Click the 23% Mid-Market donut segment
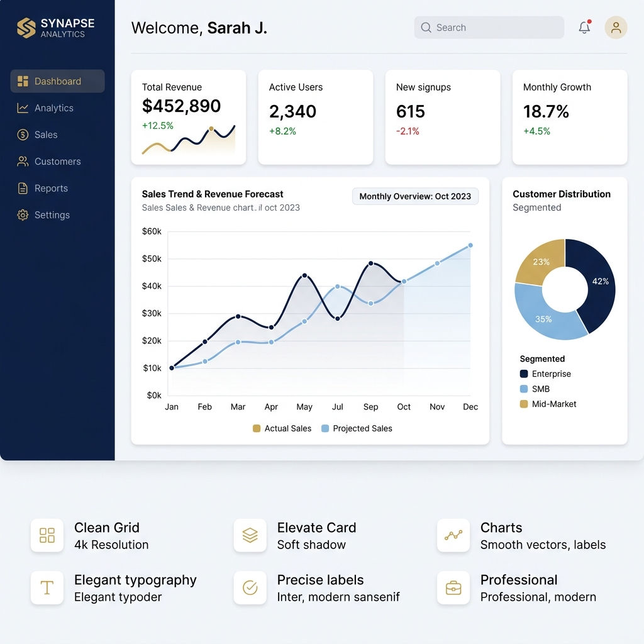Image resolution: width=644 pixels, height=644 pixels. (x=541, y=263)
